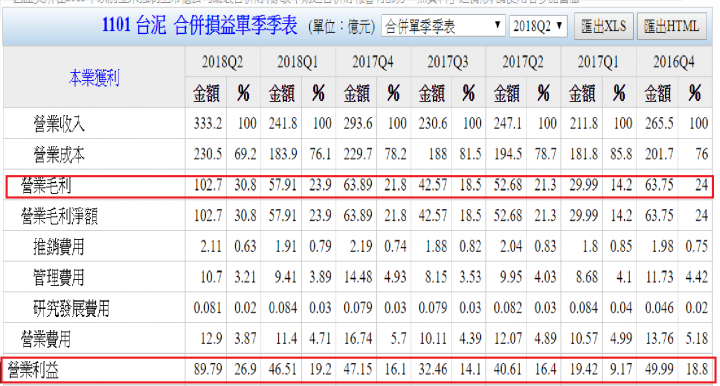
Task: Click the 管理費用 row label
Action: click(x=59, y=278)
